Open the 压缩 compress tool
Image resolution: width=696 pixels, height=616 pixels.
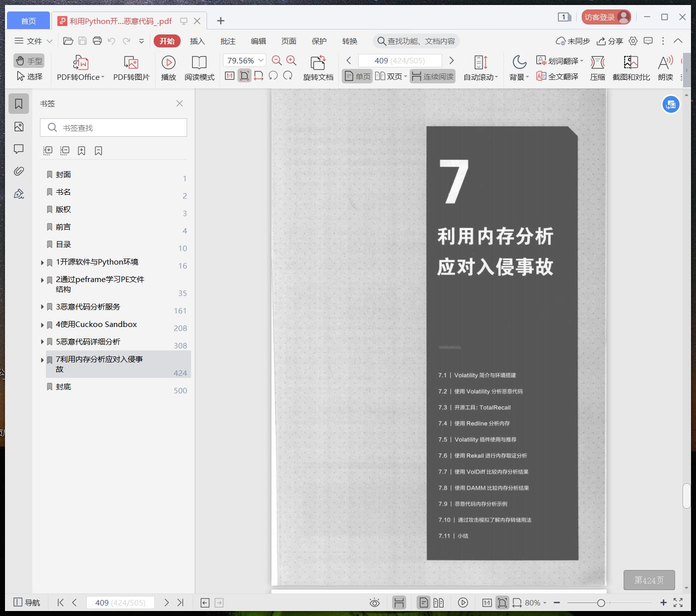tap(597, 68)
